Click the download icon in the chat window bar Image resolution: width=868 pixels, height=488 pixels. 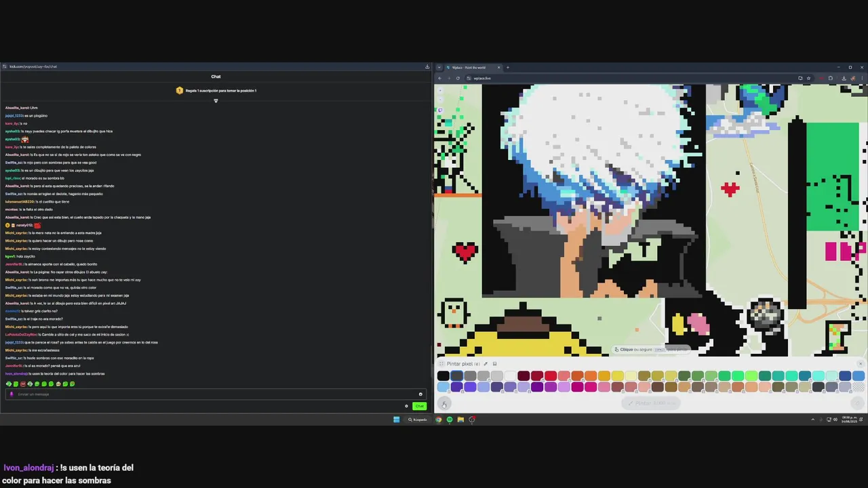click(427, 66)
